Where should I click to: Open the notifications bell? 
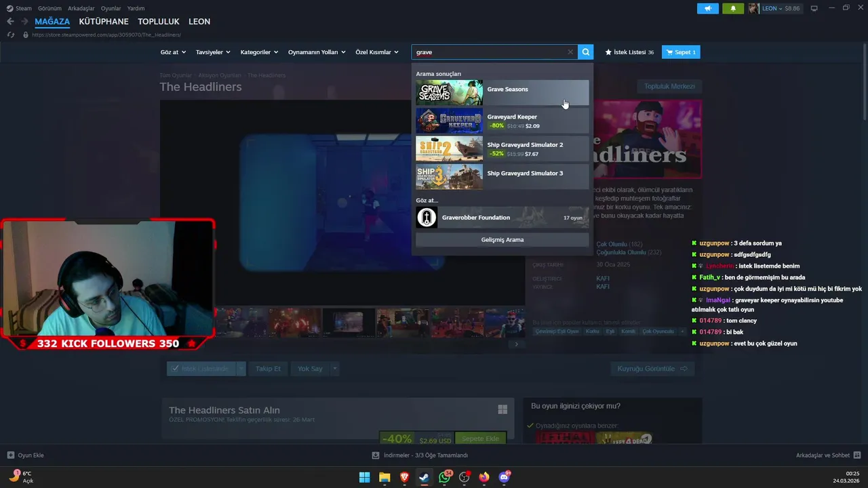pos(732,8)
